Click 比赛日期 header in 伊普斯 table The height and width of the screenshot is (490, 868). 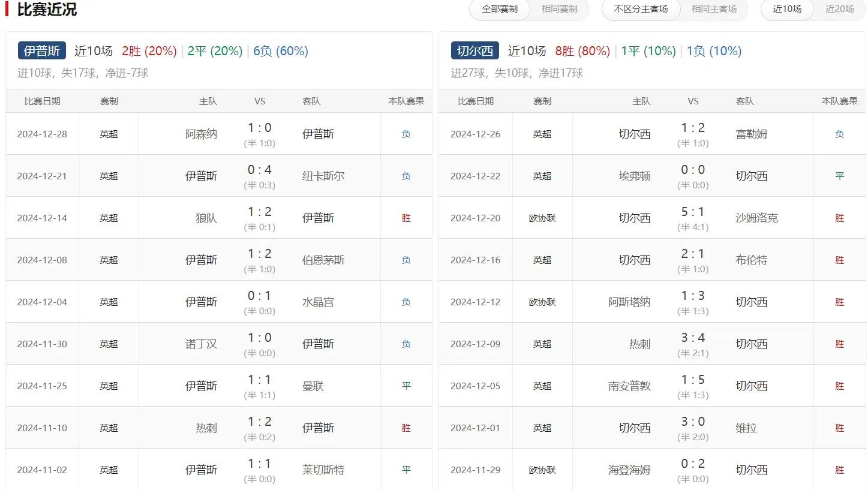click(x=42, y=101)
